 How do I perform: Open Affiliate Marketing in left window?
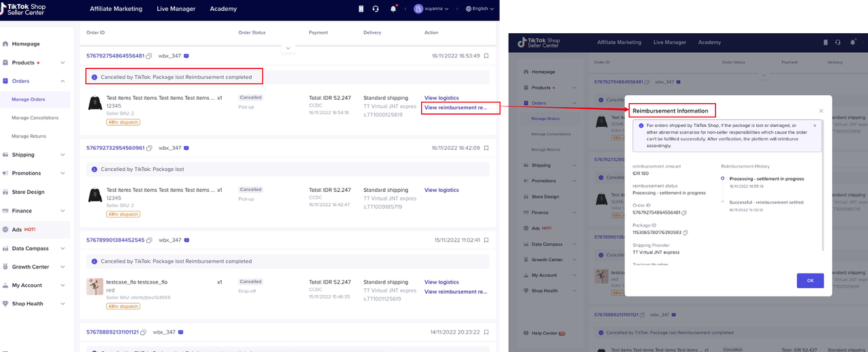116,9
